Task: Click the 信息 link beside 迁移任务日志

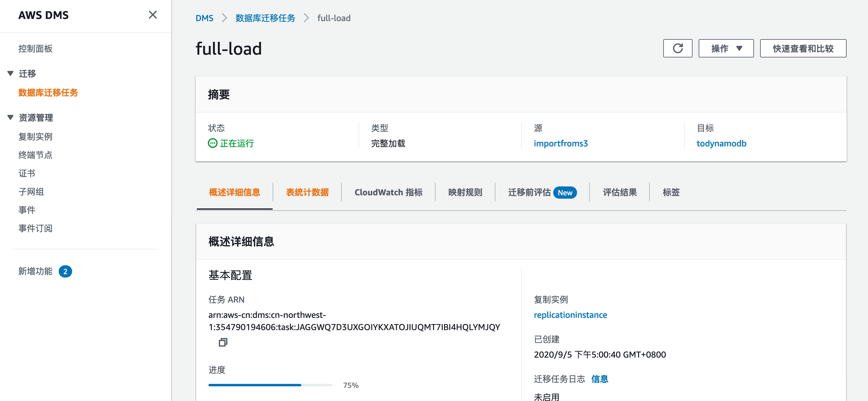Action: (599, 379)
